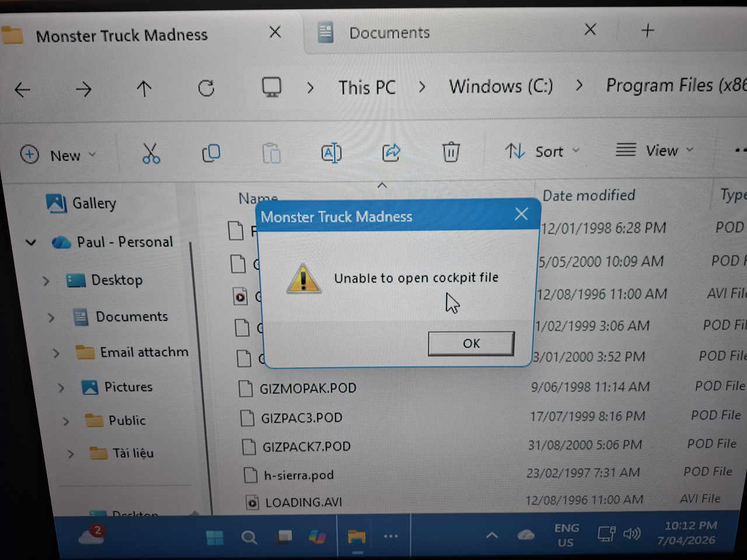Viewport: 747px width, 560px height.
Task: Open the New item dropdown
Action: (58, 155)
